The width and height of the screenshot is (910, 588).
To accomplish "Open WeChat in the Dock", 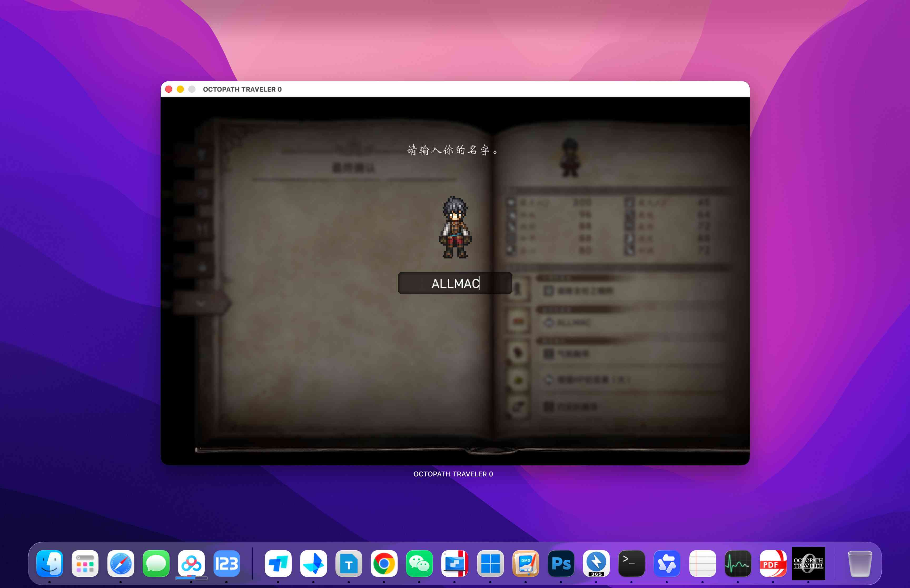I will [x=419, y=564].
